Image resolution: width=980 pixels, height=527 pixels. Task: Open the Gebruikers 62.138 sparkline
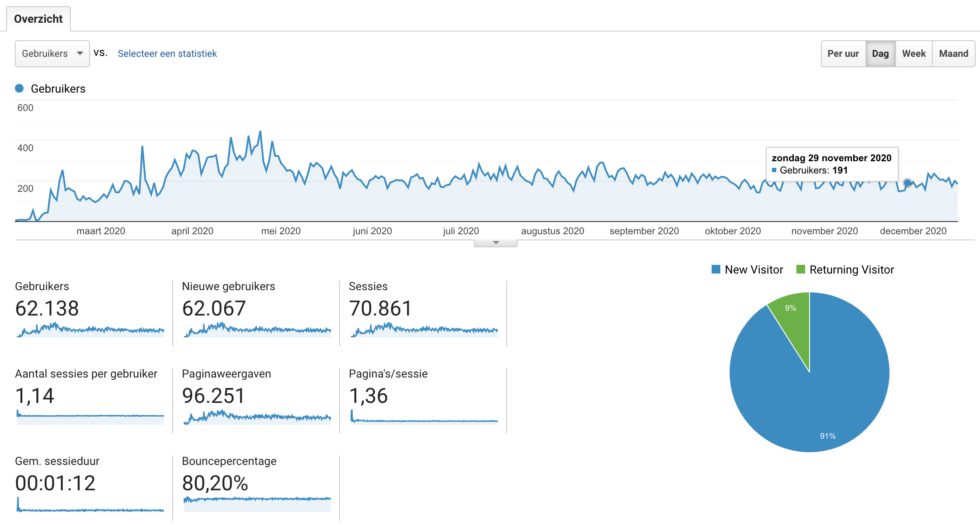[90, 329]
